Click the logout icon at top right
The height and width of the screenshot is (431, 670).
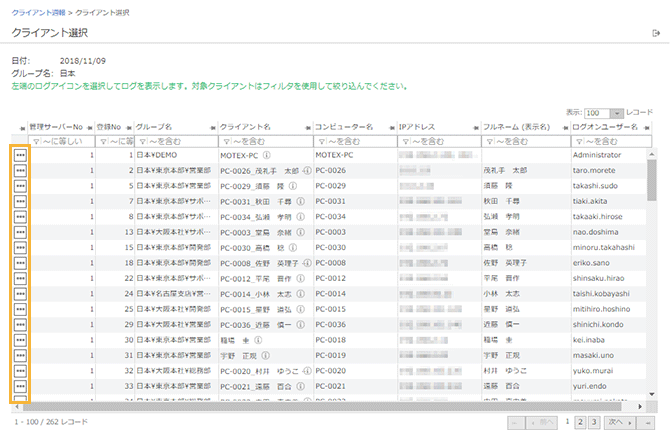655,34
